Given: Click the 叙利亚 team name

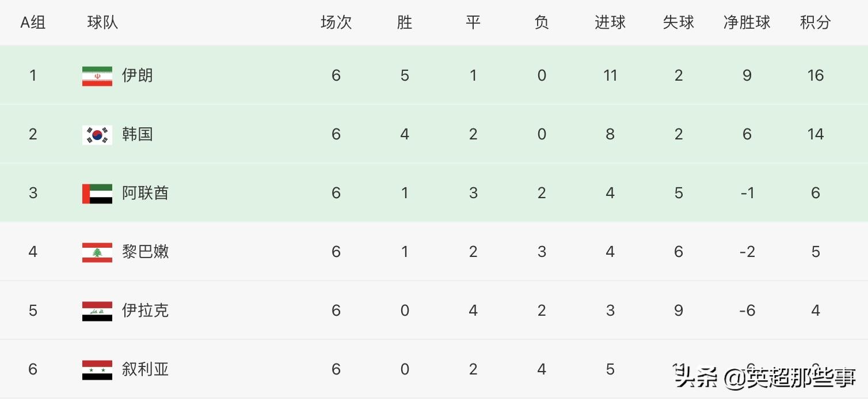Looking at the screenshot, I should (145, 369).
